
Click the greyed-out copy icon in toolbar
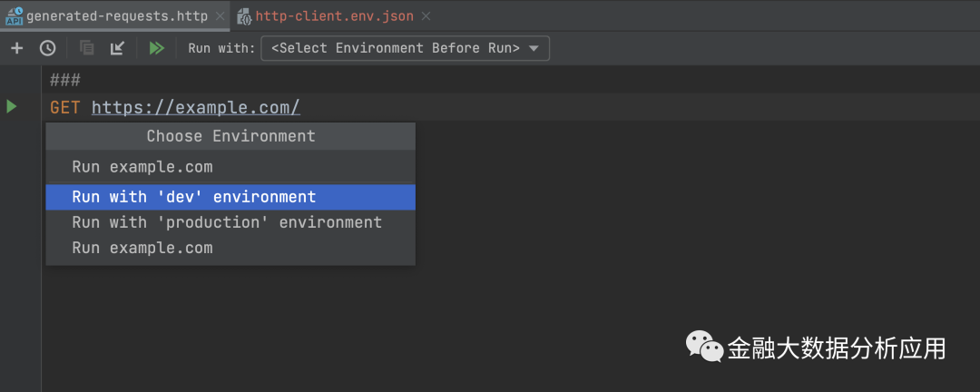(x=87, y=48)
